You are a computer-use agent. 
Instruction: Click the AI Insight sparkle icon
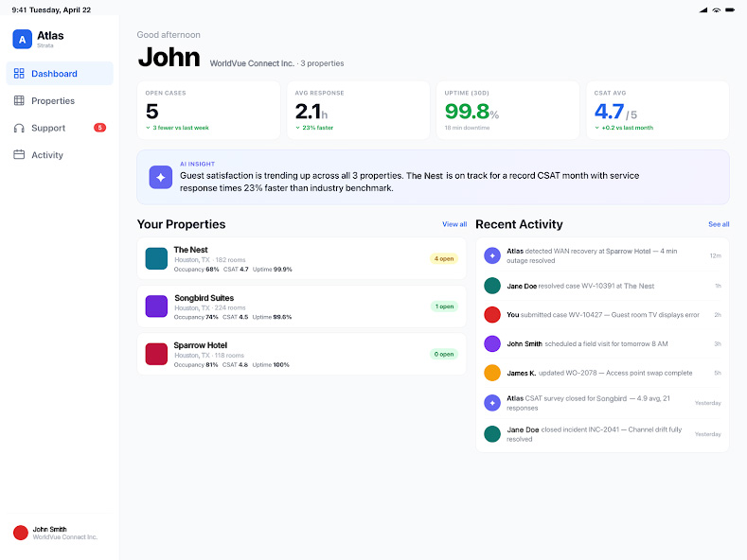pyautogui.click(x=161, y=177)
